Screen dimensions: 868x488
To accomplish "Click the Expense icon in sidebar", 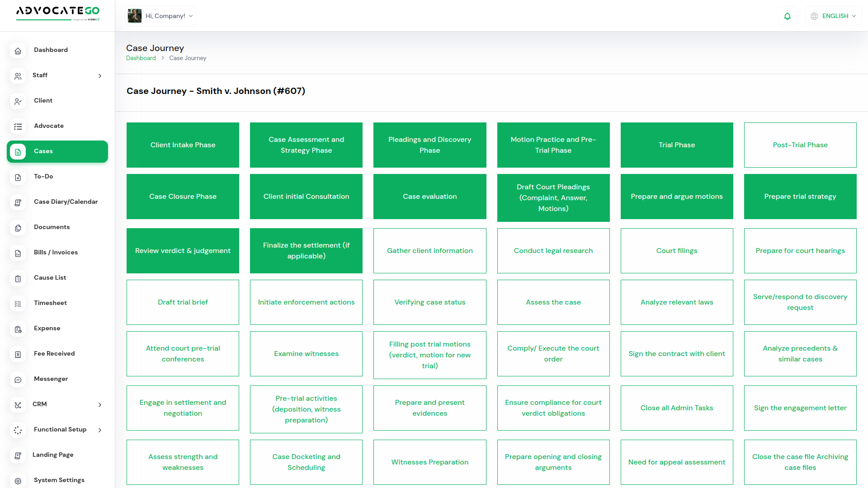I will (18, 329).
